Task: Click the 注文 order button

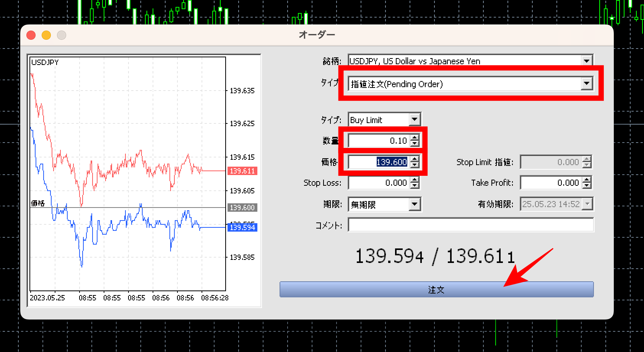Action: tap(436, 289)
